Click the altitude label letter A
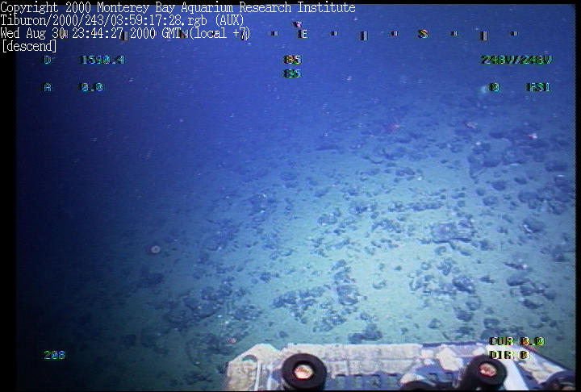Screen dimensions: 581x392 [x=48, y=87]
